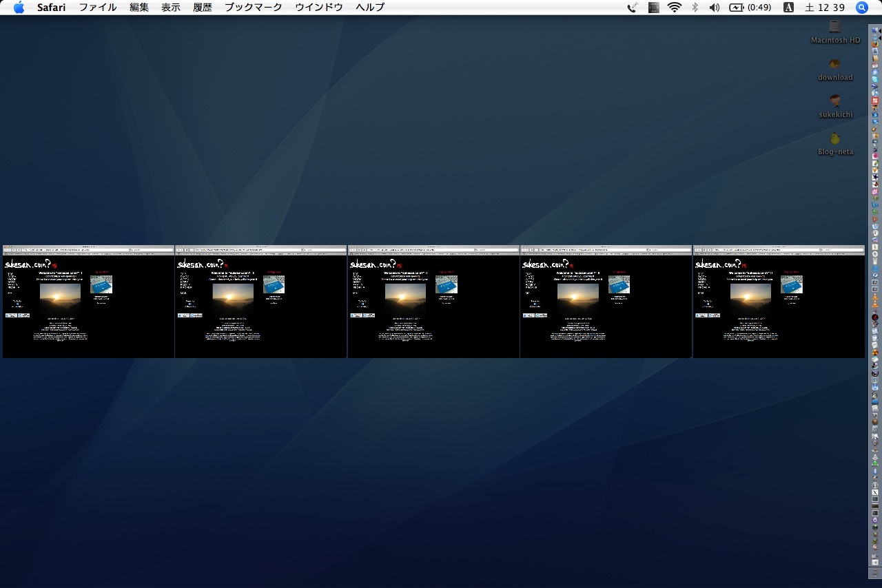The image size is (882, 588).
Task: Launch Skype from the Dock
Action: pyautogui.click(x=875, y=79)
